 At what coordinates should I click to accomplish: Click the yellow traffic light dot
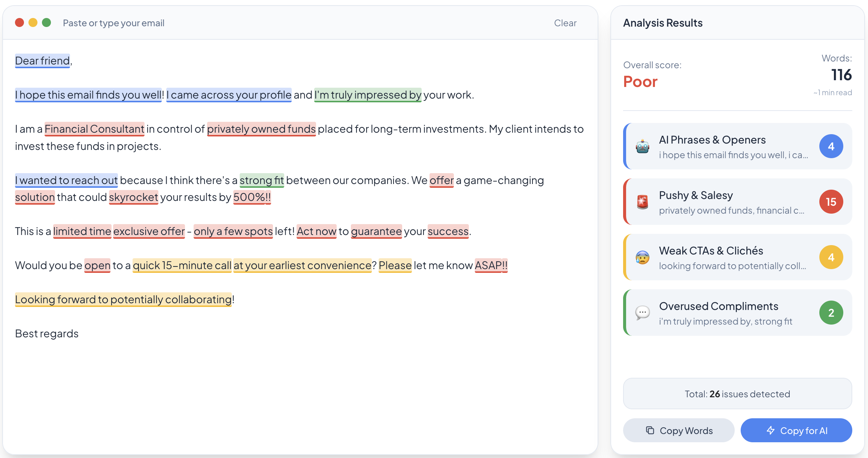pos(33,22)
